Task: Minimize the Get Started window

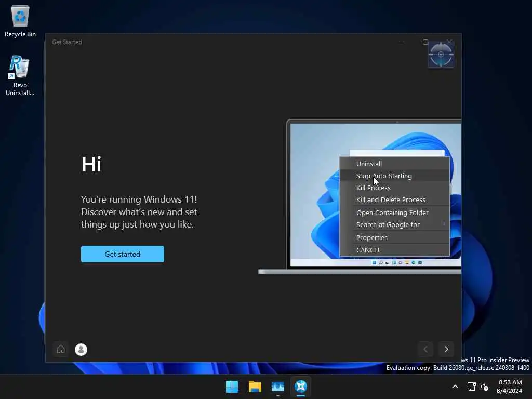Action: click(x=402, y=42)
